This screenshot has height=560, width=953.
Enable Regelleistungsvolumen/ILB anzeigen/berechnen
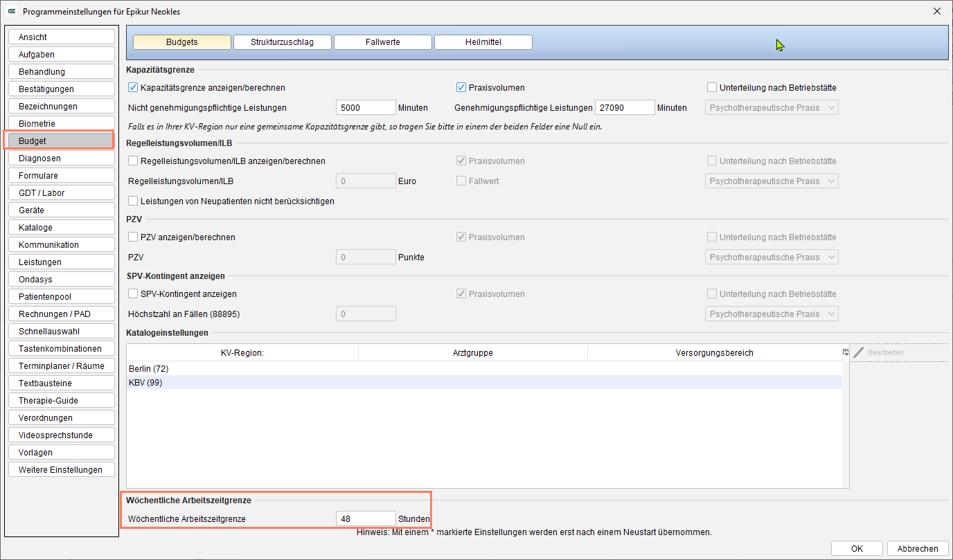pyautogui.click(x=134, y=161)
